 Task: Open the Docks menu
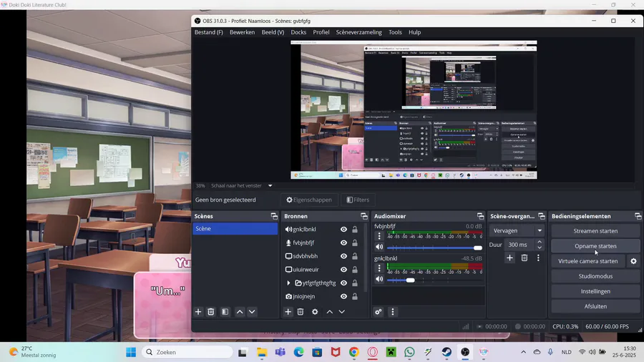pos(298,32)
